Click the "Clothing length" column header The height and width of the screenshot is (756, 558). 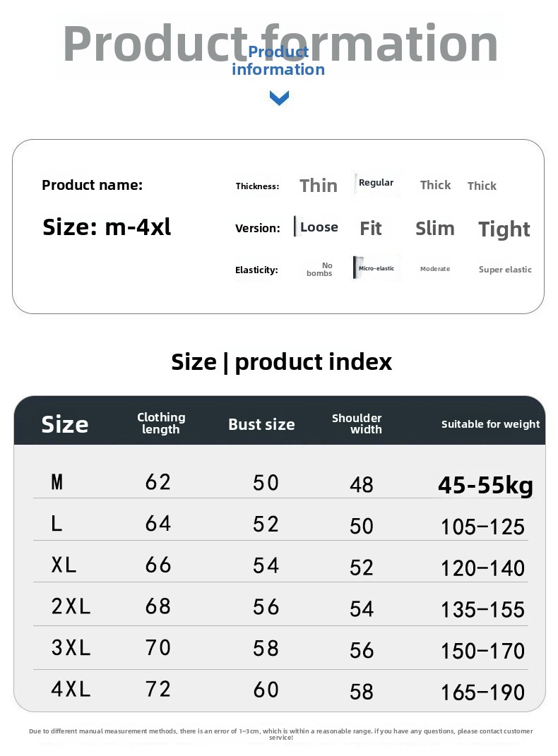(161, 424)
